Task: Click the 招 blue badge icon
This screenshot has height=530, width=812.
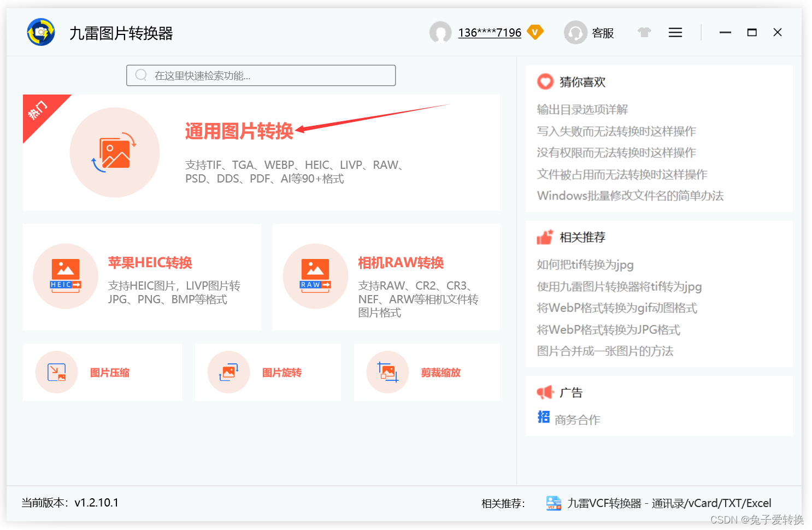Action: pyautogui.click(x=544, y=417)
